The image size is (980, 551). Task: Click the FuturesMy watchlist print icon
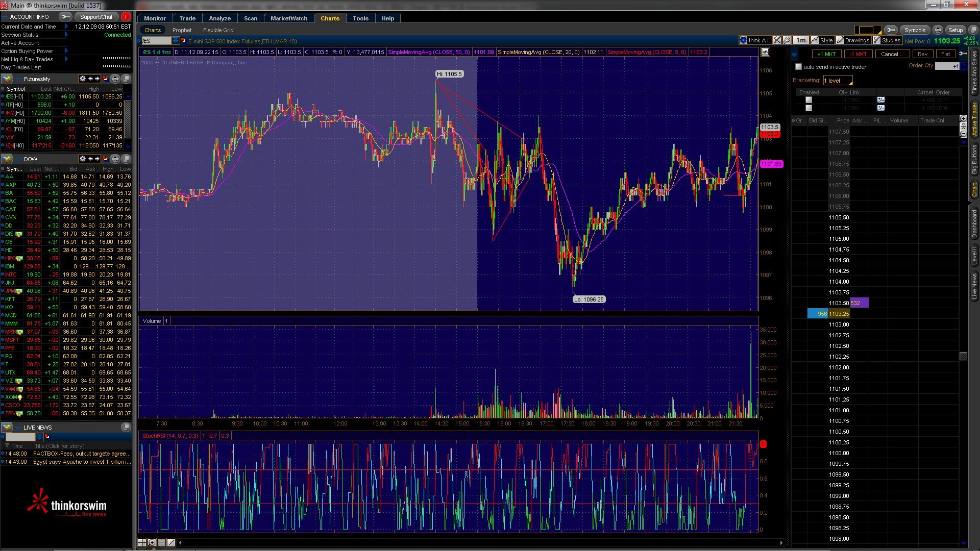[x=115, y=79]
